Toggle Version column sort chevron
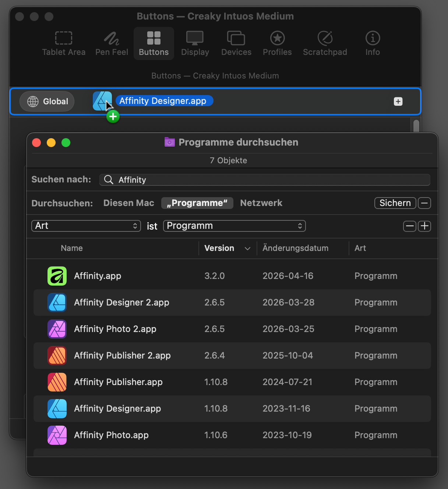This screenshot has width=448, height=489. coord(248,249)
